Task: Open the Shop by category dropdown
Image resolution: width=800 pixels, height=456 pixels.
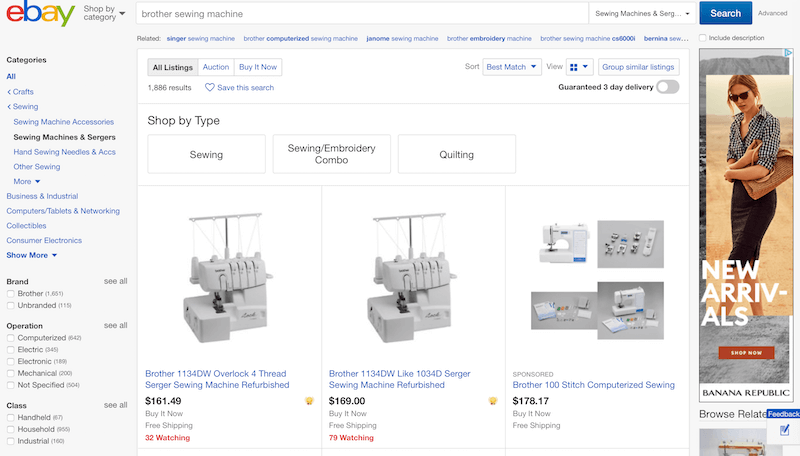Action: point(104,13)
